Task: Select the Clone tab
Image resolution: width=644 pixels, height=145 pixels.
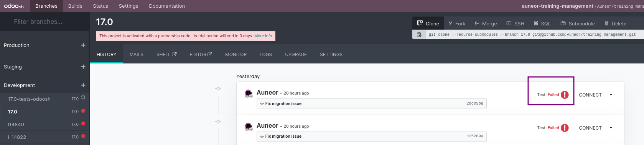Action: point(428,23)
